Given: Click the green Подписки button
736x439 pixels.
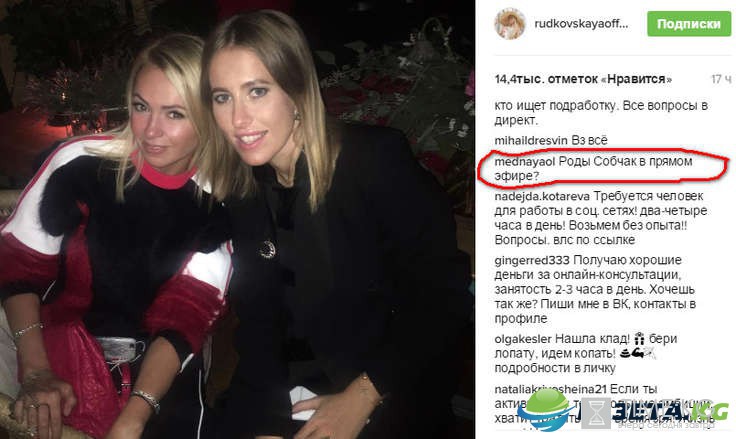Looking at the screenshot, I should [x=689, y=23].
